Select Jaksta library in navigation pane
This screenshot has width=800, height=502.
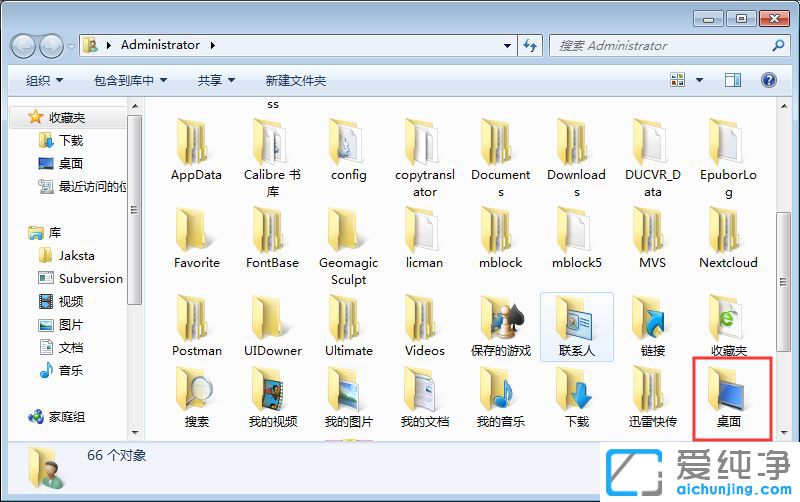[66, 255]
